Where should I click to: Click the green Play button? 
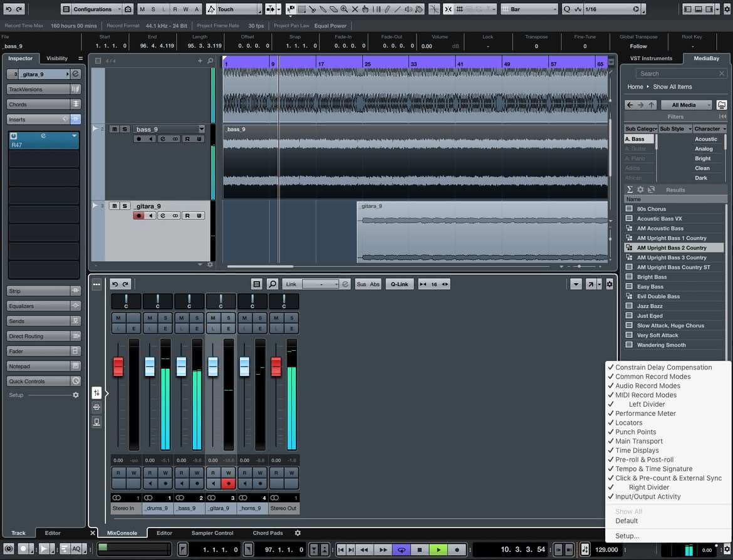[438, 550]
